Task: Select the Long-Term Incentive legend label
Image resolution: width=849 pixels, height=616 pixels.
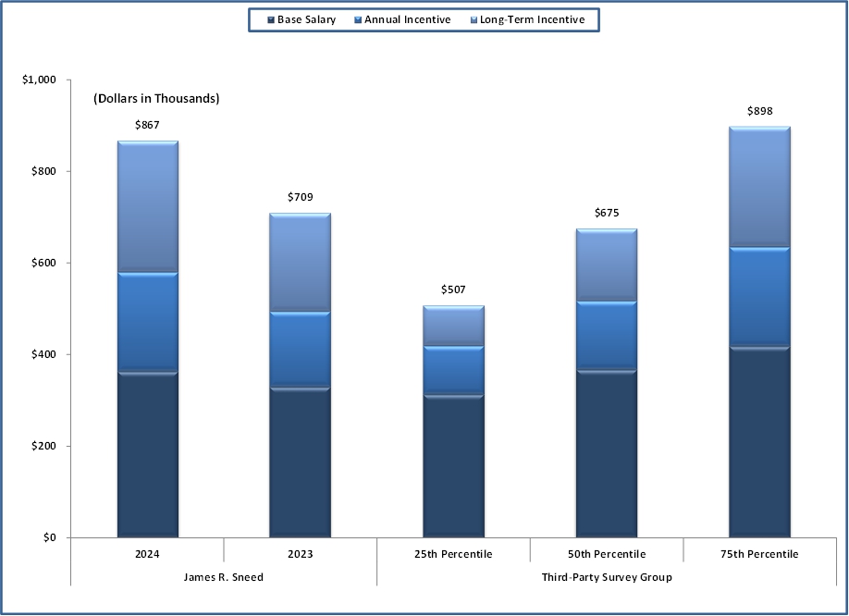Action: 532,19
